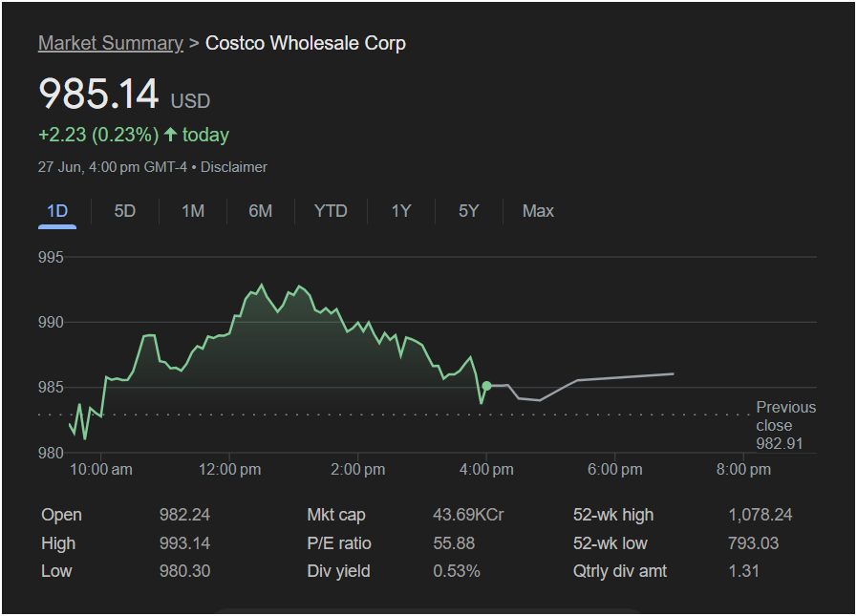This screenshot has height=616, width=857.
Task: Click the Div yield value 0.53%
Action: [457, 571]
